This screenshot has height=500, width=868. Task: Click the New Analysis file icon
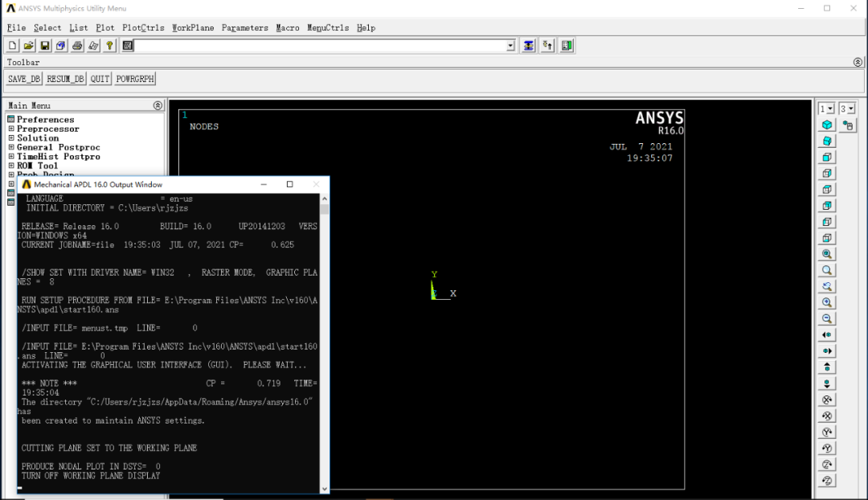(x=12, y=46)
